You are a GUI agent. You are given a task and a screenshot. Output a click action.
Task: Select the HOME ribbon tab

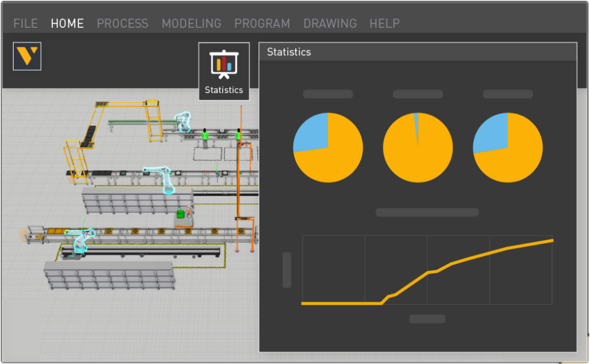(x=67, y=23)
